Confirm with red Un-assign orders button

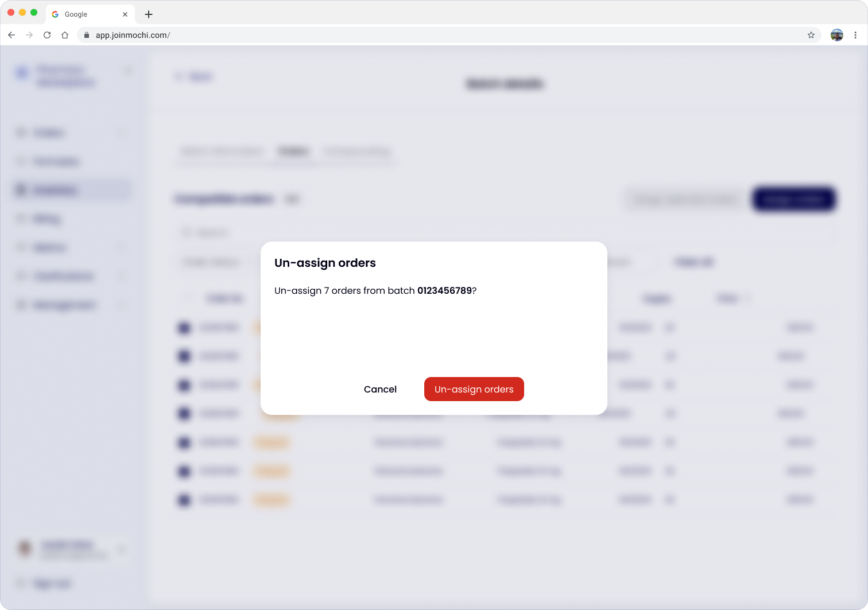[474, 389]
